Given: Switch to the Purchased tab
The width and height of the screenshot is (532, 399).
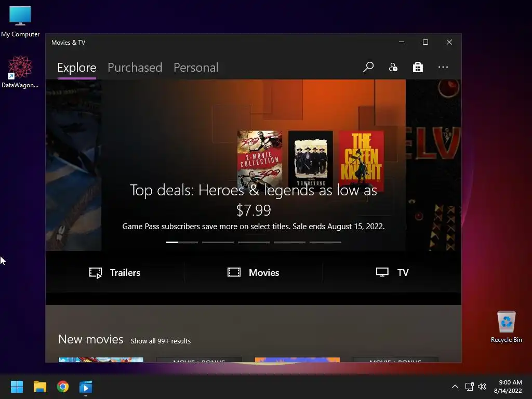Looking at the screenshot, I should (x=135, y=68).
